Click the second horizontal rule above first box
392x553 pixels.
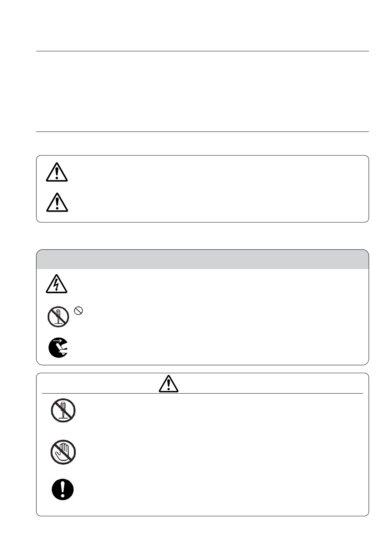(x=203, y=132)
